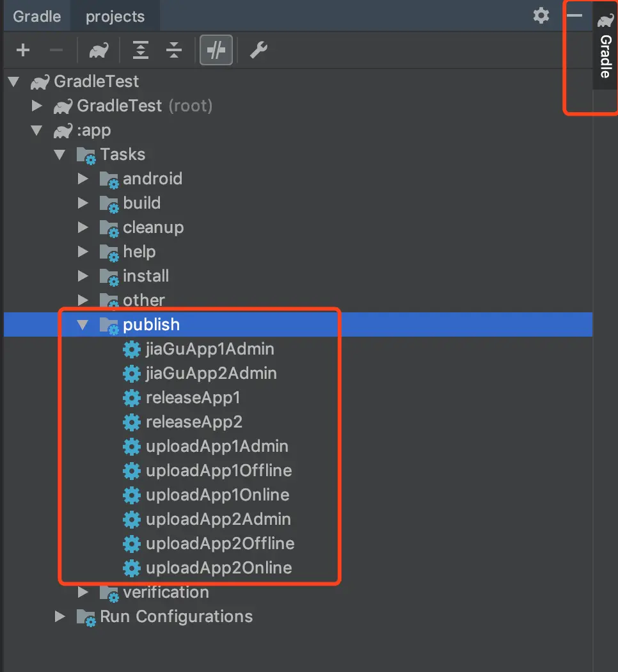Switch to the Gradle tab

click(36, 16)
